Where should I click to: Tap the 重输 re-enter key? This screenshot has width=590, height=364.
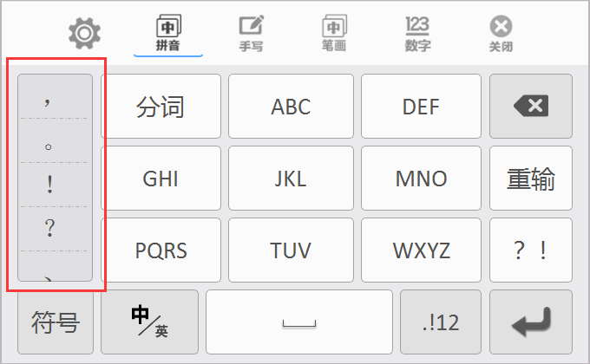click(x=531, y=179)
